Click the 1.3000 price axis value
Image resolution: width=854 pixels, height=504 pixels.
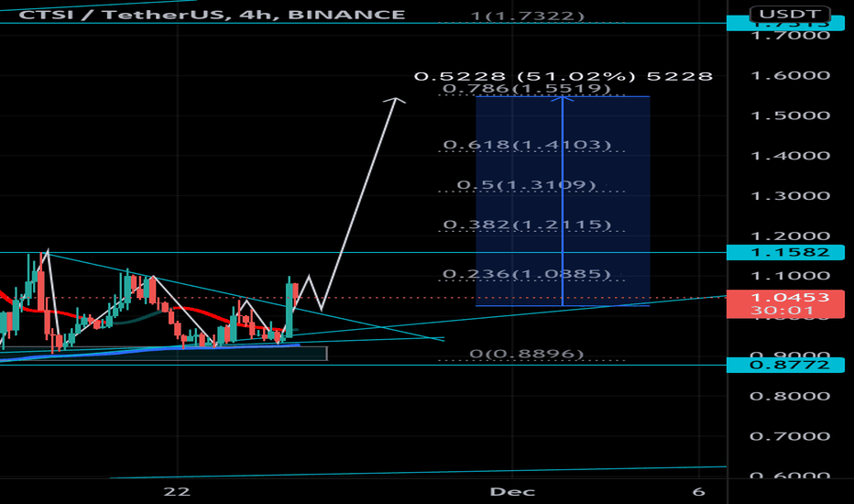tap(790, 195)
